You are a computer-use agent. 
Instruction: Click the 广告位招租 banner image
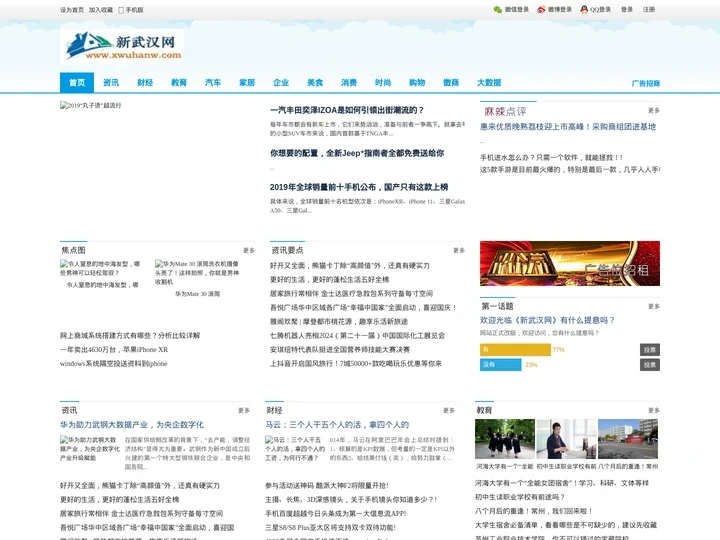pos(570,264)
